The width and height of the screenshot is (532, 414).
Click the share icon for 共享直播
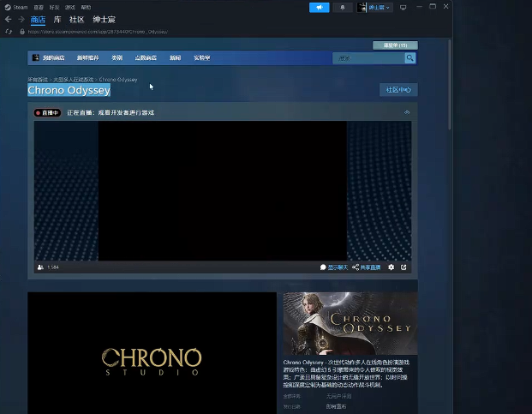point(356,267)
